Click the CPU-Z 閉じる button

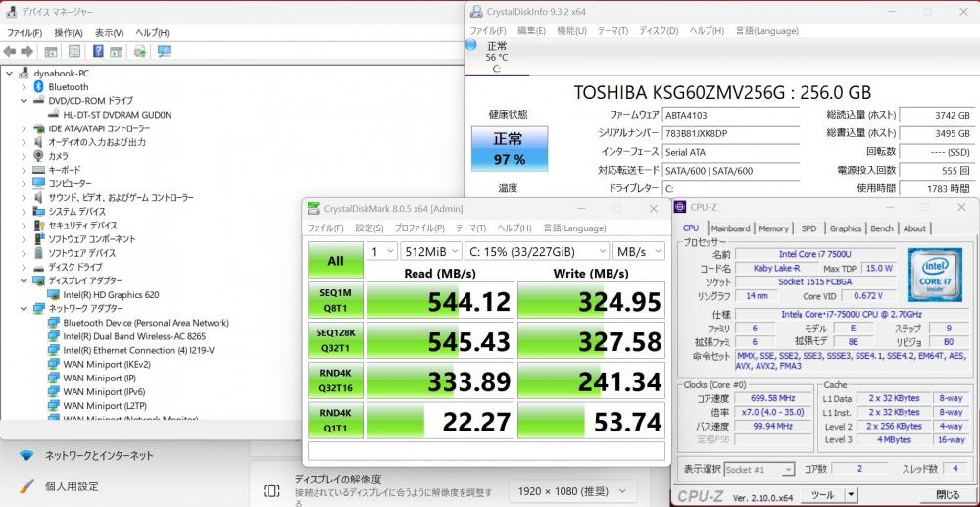[948, 496]
